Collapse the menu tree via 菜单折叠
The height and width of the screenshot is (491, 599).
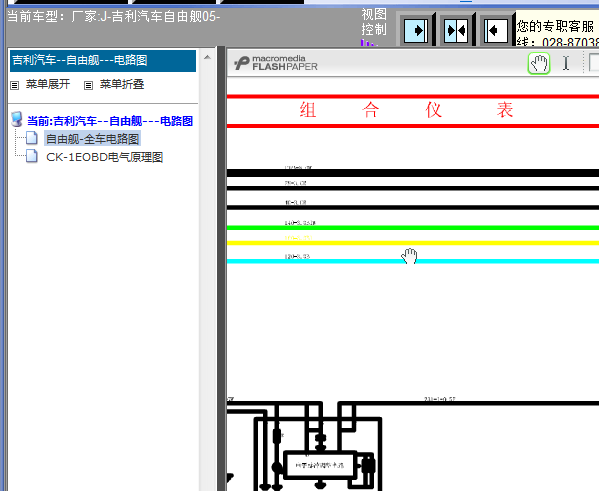click(x=122, y=84)
